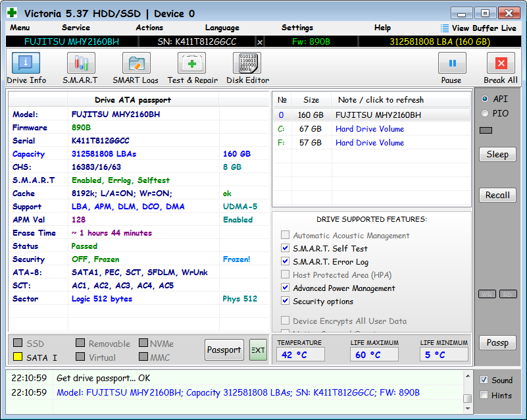
Task: Click the log scrollbar down arrow
Action: tap(468, 409)
